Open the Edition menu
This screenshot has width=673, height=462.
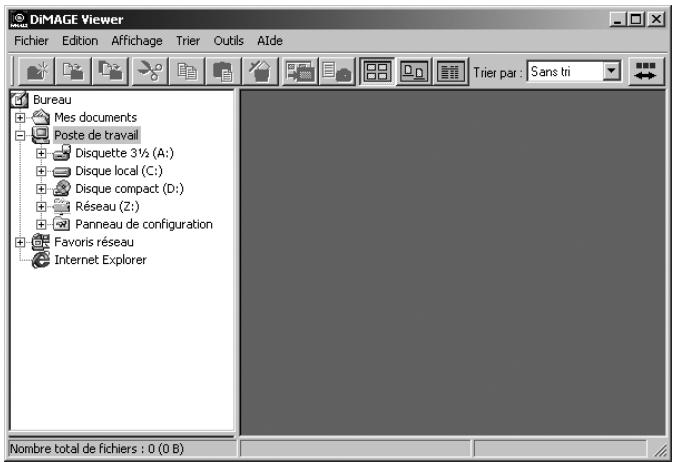click(x=80, y=41)
